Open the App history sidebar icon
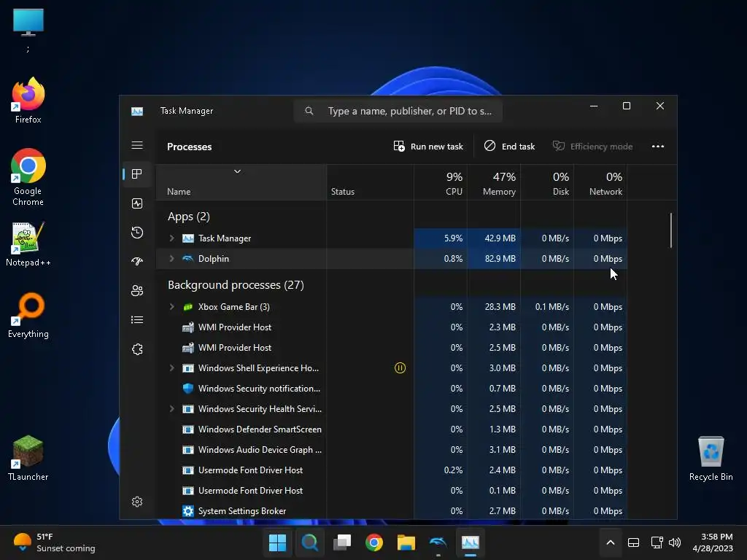Screen dimensions: 747x560 [137, 233]
